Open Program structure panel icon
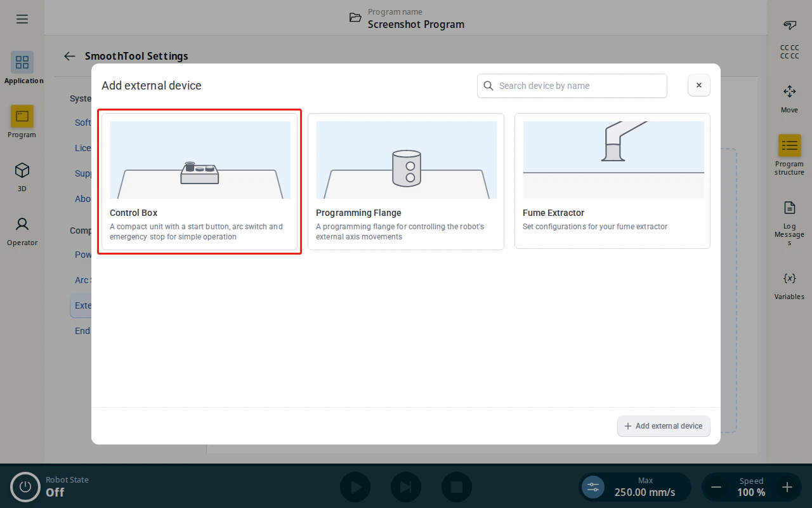The width and height of the screenshot is (812, 508). pyautogui.click(x=790, y=145)
